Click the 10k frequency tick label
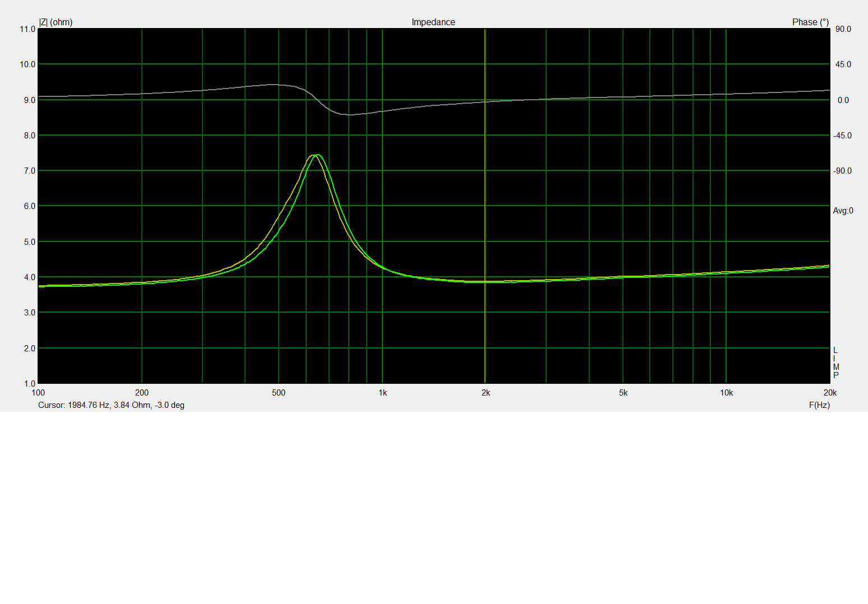 coord(726,393)
